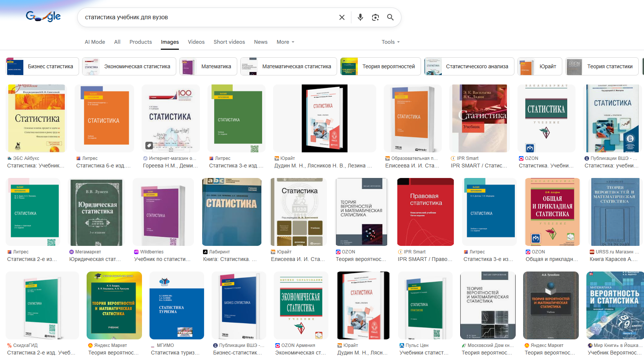644x359 pixels.
Task: Open the Short videos tab
Action: pos(229,42)
